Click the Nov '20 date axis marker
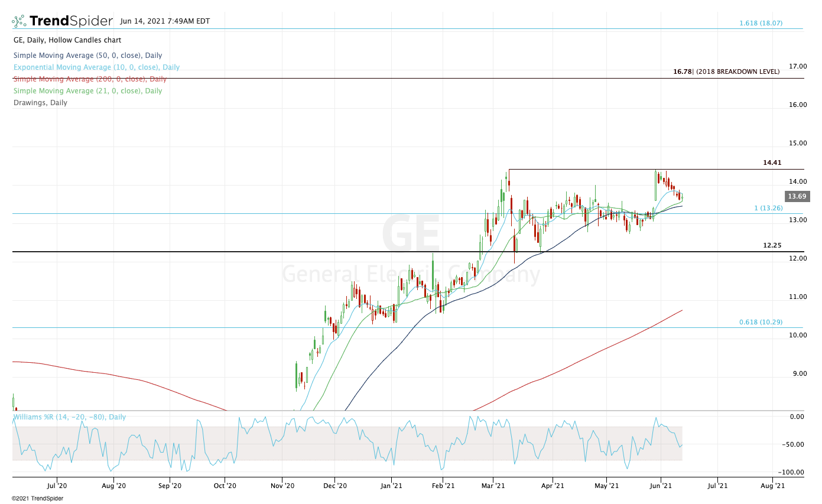 282,486
